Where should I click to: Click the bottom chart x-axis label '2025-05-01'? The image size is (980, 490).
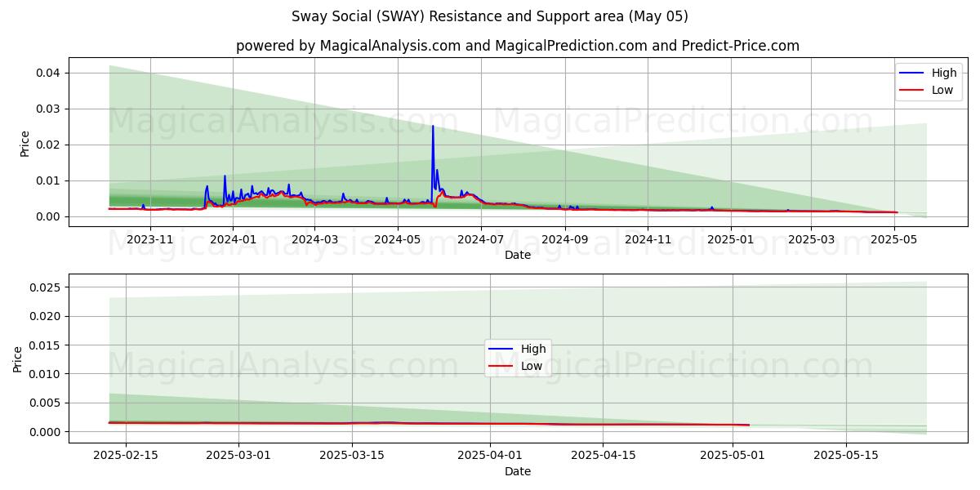(x=733, y=456)
